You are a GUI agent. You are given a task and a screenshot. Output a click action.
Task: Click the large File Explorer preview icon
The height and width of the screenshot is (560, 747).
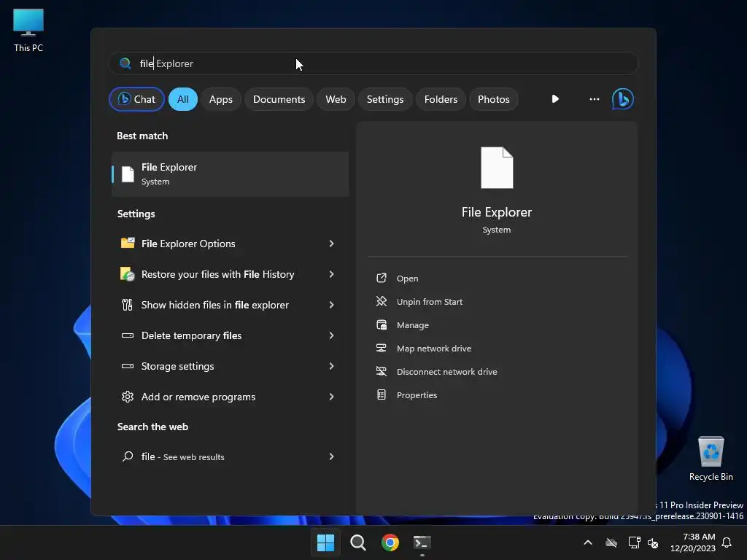click(x=497, y=168)
